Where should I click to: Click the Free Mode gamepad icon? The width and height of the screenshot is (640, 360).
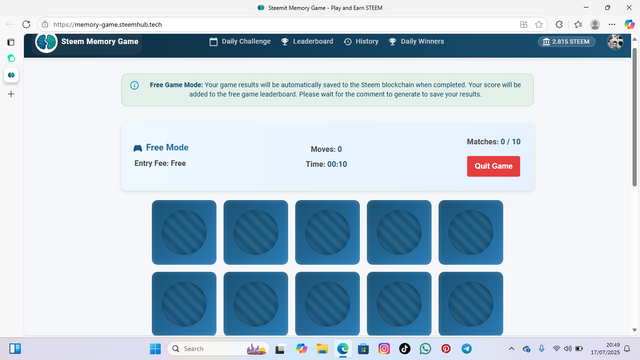click(x=138, y=148)
